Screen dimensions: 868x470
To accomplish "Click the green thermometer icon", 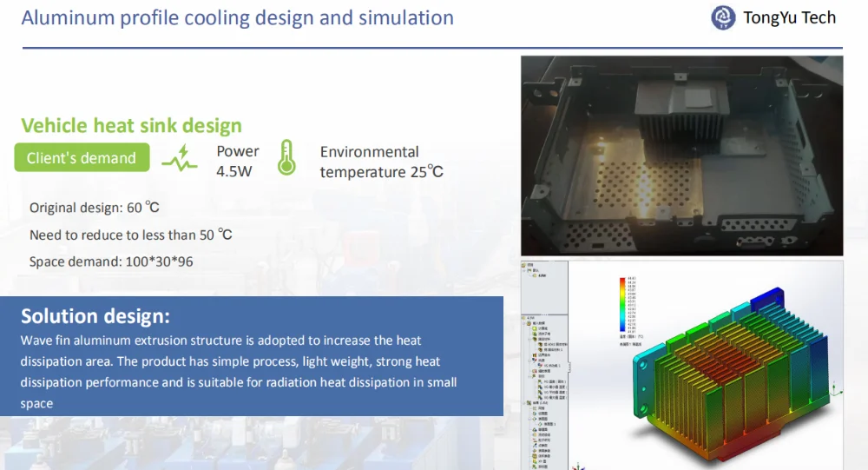I will pos(286,159).
